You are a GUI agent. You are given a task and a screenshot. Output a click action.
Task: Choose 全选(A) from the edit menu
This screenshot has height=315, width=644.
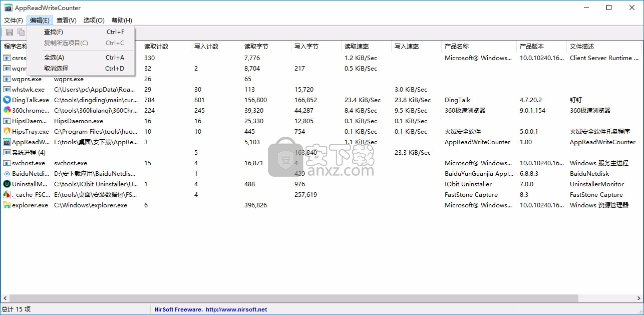click(x=81, y=58)
